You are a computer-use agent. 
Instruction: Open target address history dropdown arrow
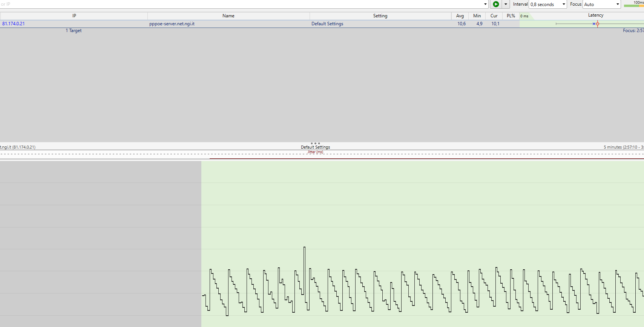tap(485, 4)
